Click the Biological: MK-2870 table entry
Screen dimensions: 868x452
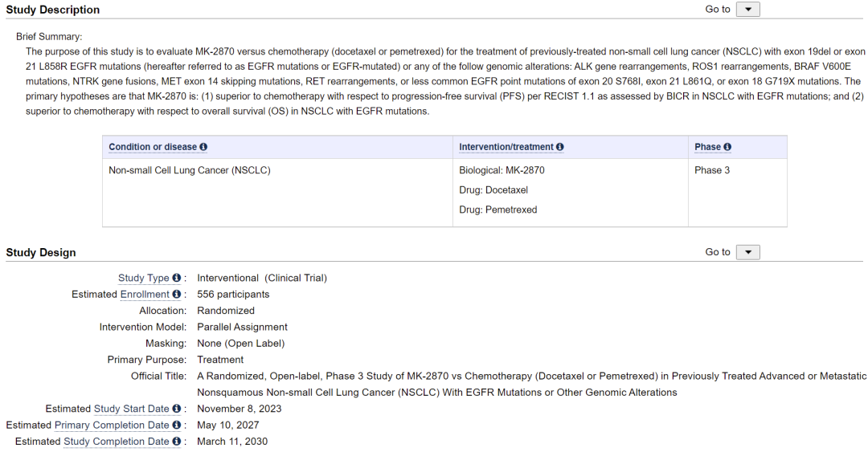point(502,170)
